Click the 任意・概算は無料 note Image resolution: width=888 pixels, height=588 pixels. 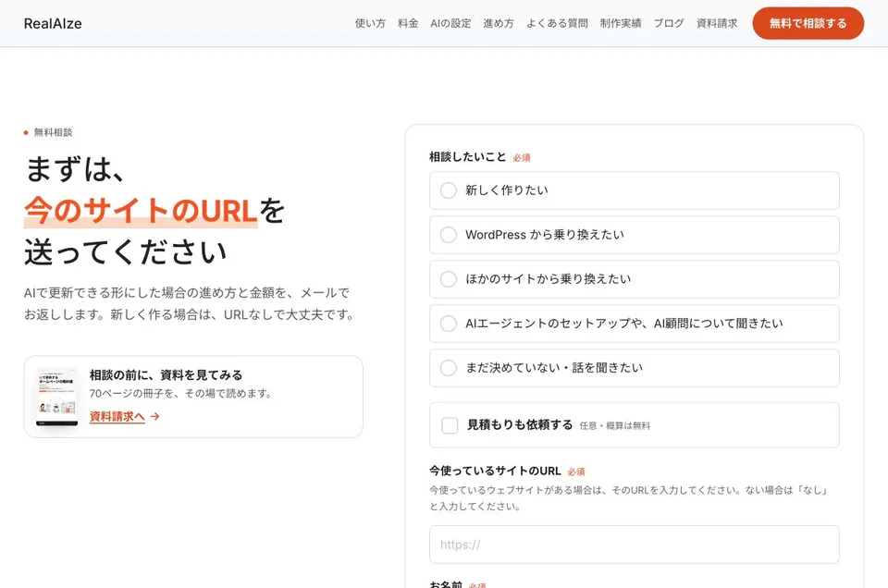[x=615, y=425]
